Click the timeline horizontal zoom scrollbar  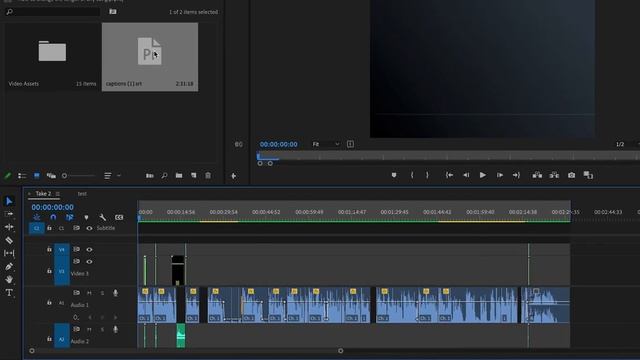coord(186,351)
